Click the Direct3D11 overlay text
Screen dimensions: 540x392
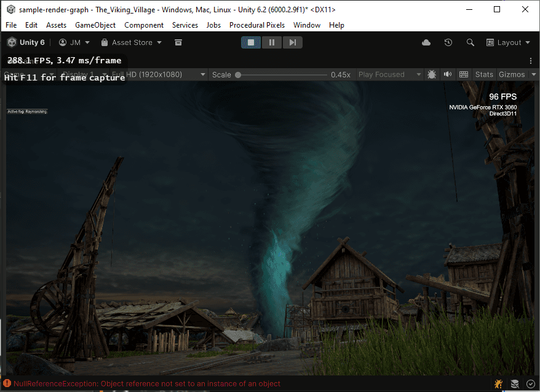(x=503, y=114)
